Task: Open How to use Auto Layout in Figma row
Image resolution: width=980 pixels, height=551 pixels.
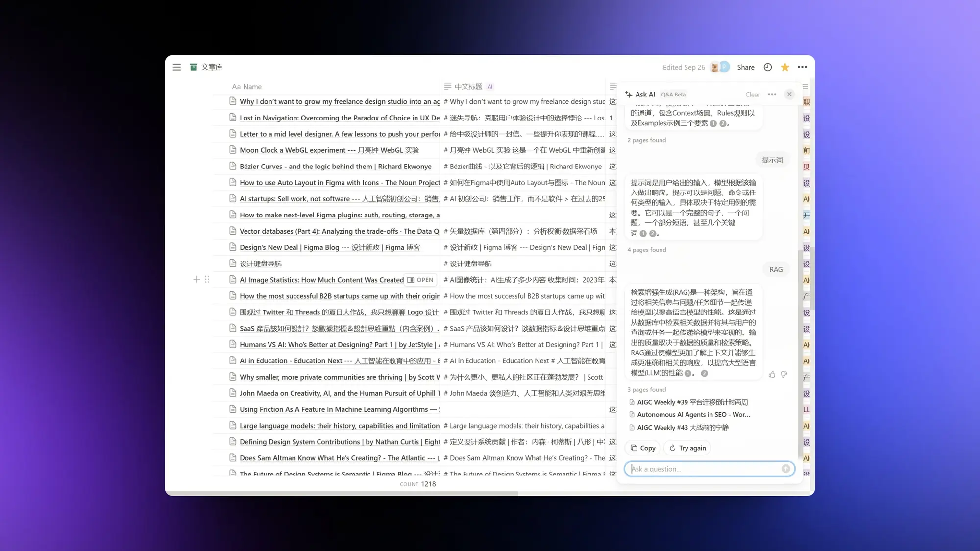Action: [340, 182]
